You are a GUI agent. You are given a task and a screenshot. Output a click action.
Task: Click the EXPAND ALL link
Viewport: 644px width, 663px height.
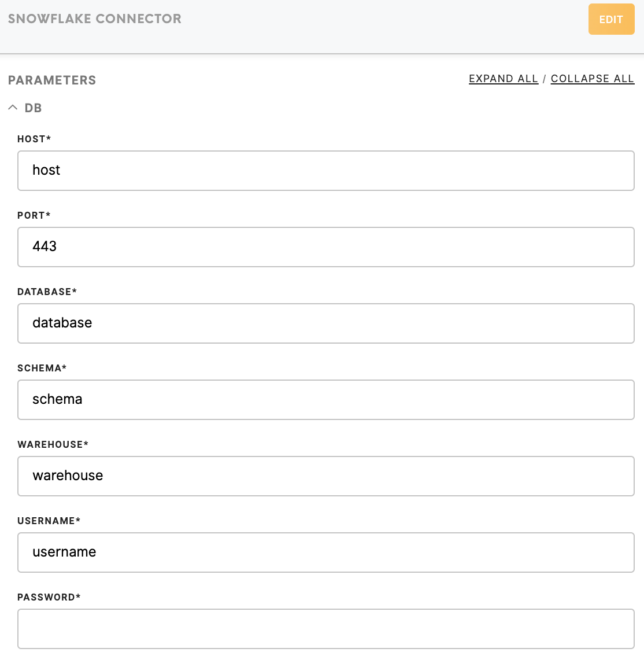click(x=504, y=79)
